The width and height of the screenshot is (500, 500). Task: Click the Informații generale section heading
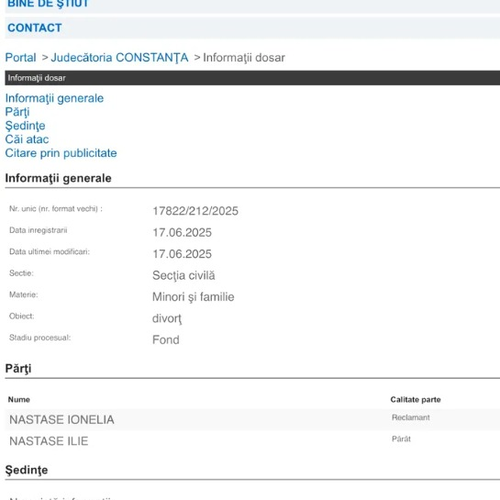(58, 178)
